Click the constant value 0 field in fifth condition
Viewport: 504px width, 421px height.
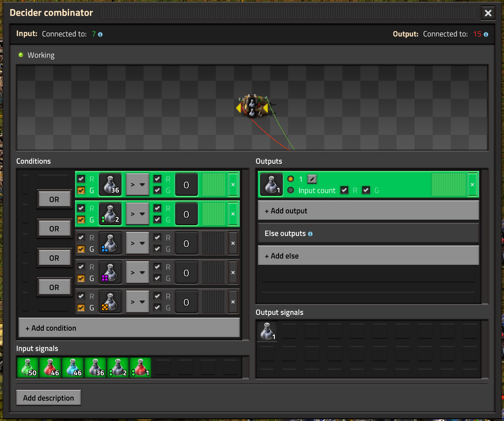[x=187, y=302]
